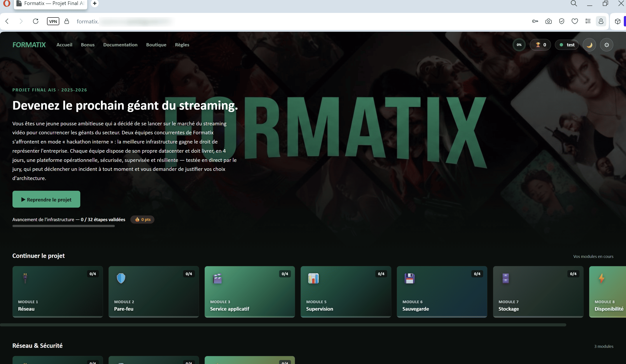
Task: Click the heart bookmark icon
Action: [575, 21]
